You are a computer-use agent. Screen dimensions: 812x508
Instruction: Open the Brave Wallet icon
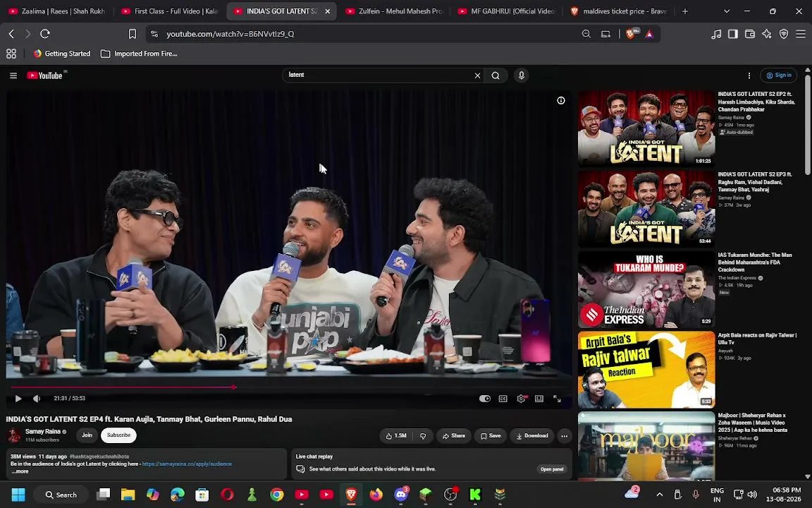(750, 34)
